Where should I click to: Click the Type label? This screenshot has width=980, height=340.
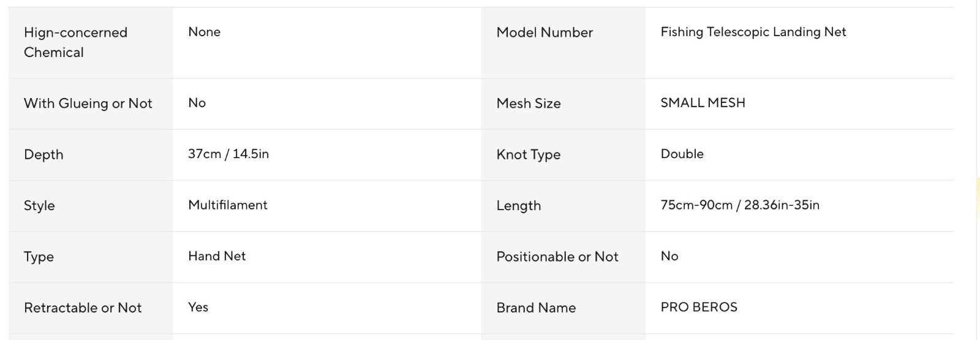tap(39, 257)
